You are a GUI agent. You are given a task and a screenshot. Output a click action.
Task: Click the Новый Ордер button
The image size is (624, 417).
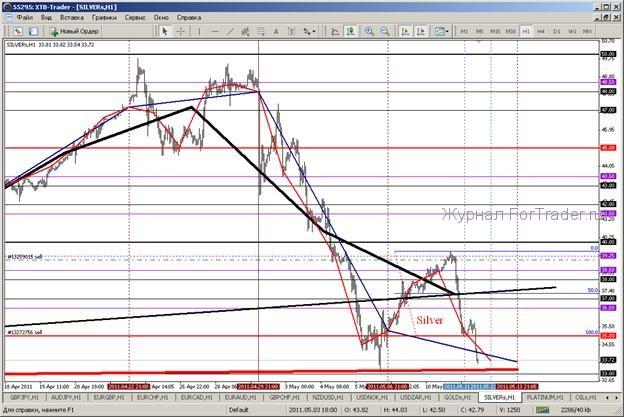(x=74, y=31)
